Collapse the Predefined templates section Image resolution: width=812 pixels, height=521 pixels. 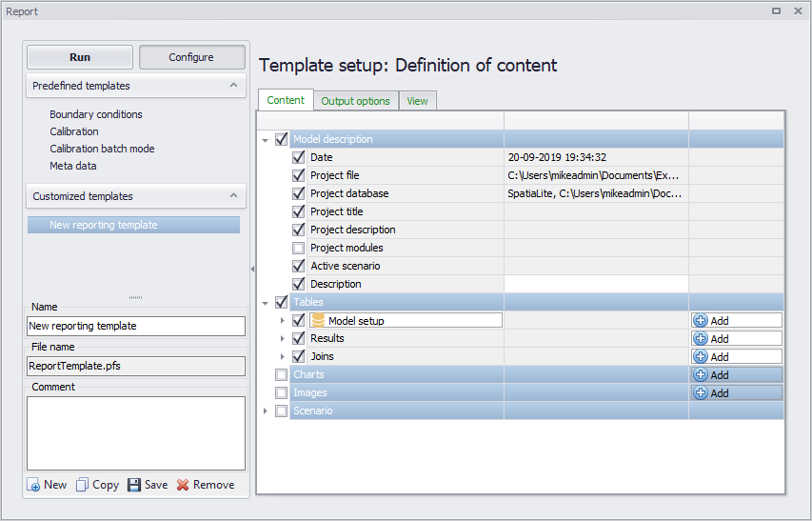(x=233, y=85)
